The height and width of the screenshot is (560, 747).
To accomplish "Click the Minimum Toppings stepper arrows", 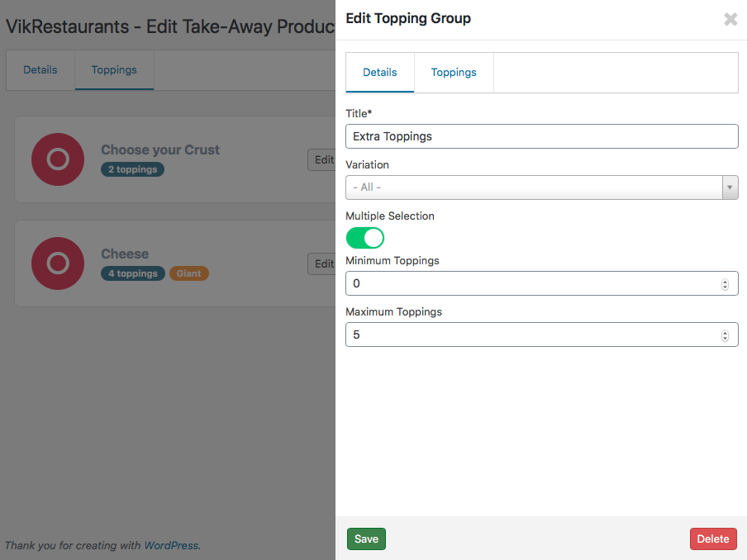I will [x=725, y=284].
